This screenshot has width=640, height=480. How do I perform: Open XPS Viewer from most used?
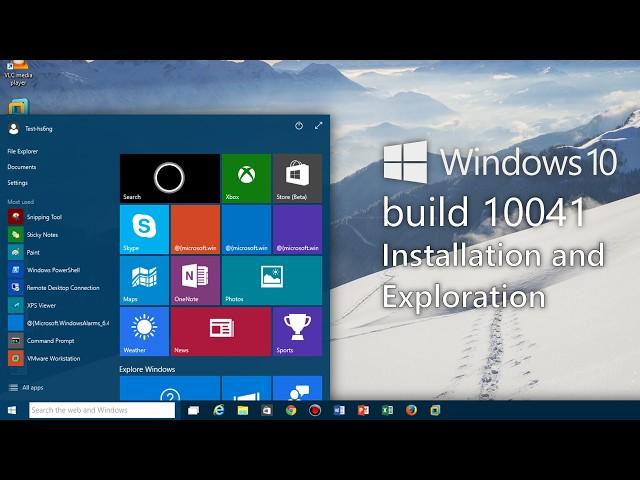(x=32, y=305)
